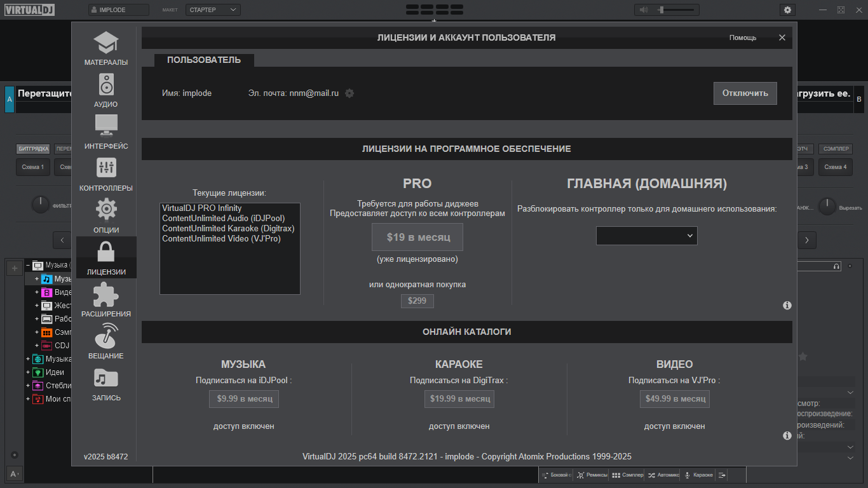
Task: Expand the blue Музыка subfolder
Action: tap(37, 279)
